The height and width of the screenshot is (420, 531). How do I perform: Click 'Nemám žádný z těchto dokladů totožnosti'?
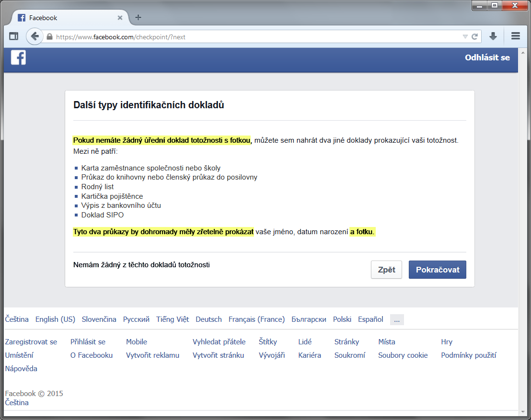[141, 265]
